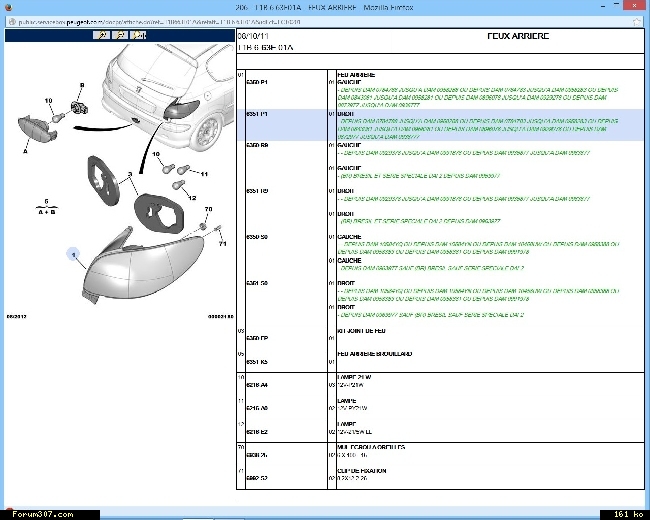Viewport: 650px width, 520px height.
Task: Click the Peugeot 206 car illustration
Action: (168, 95)
